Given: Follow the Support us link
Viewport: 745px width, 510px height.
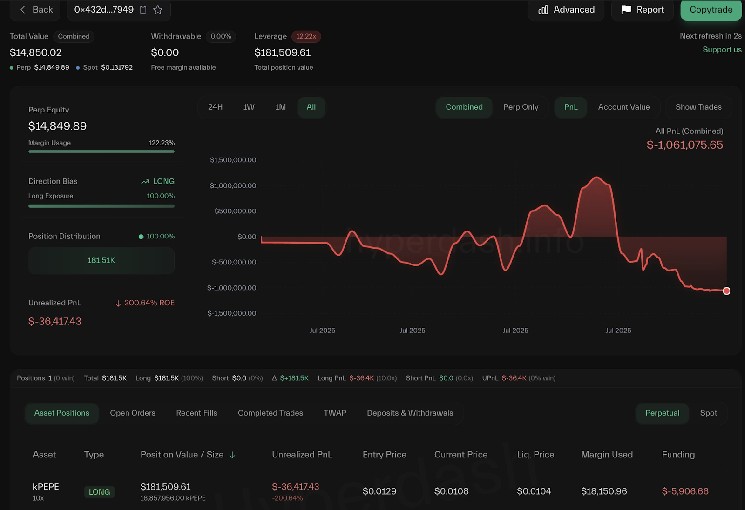Looking at the screenshot, I should tap(722, 49).
